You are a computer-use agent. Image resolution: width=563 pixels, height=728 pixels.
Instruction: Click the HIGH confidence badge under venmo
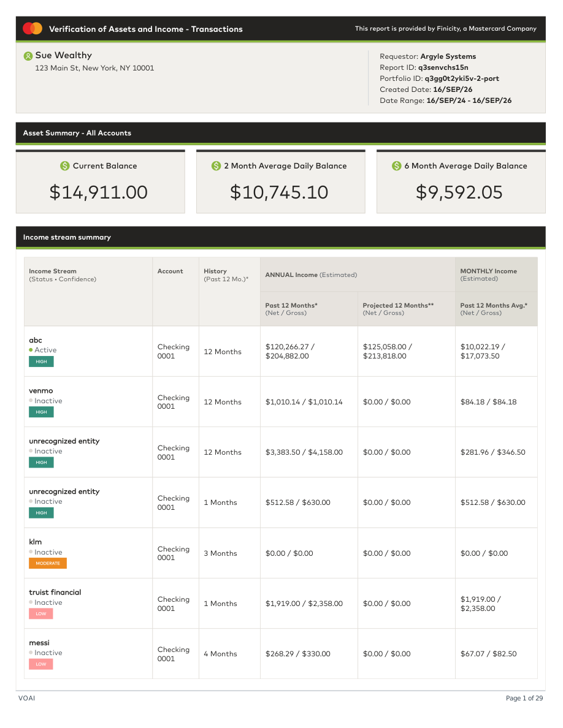coord(41,412)
